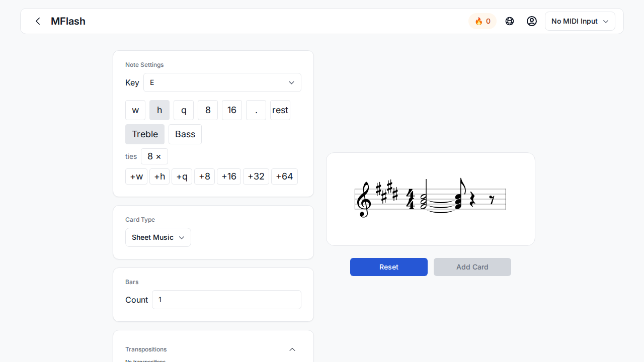This screenshot has width=644, height=362.
Task: Click the Add Card button
Action: tap(472, 267)
